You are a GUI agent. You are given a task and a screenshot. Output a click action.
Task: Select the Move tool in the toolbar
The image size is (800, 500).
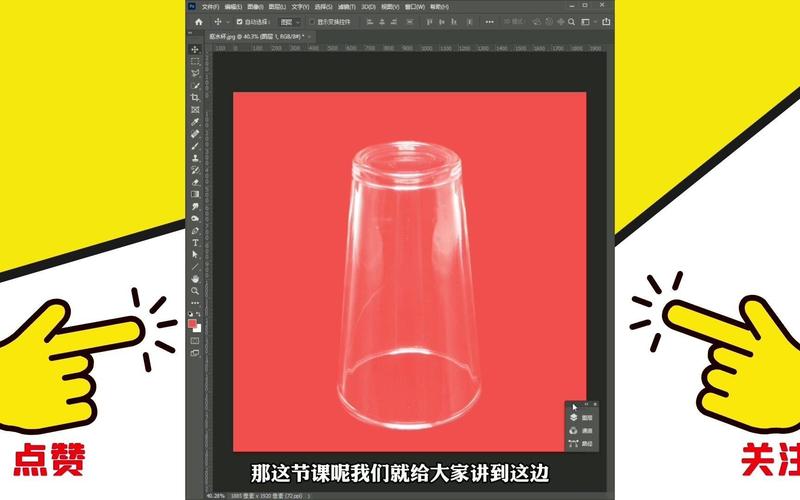point(195,49)
